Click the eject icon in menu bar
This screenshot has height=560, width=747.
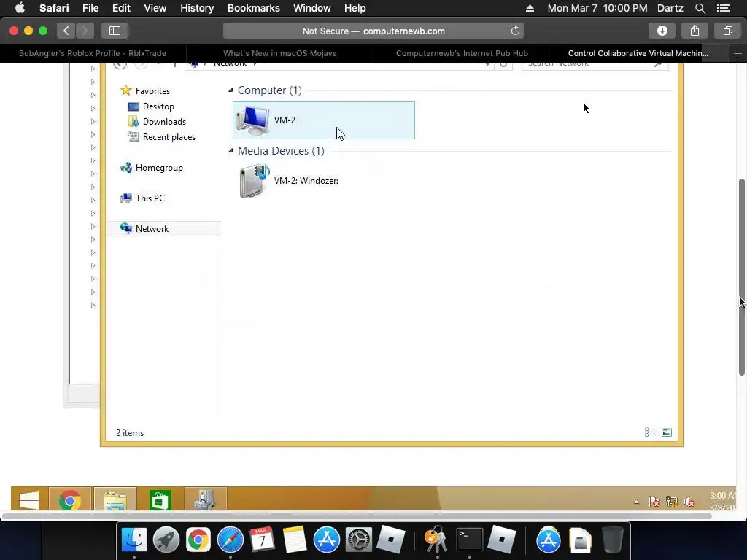point(530,8)
